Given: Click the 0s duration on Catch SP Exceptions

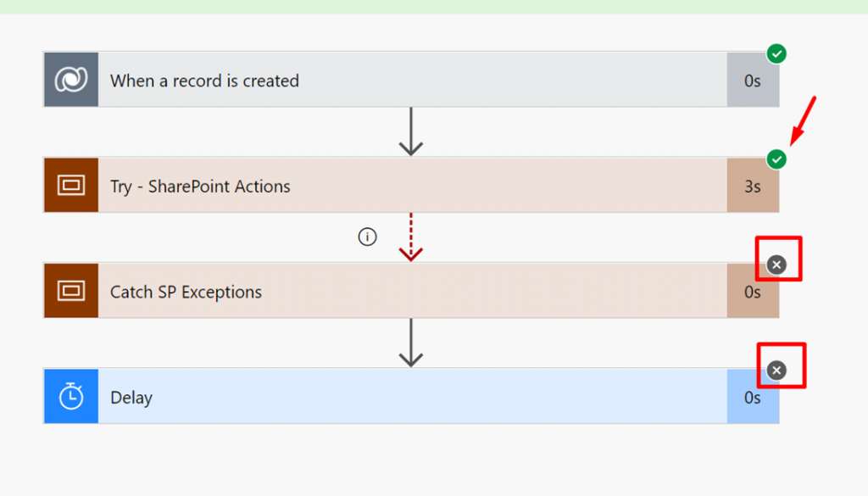Looking at the screenshot, I should pyautogui.click(x=753, y=293).
